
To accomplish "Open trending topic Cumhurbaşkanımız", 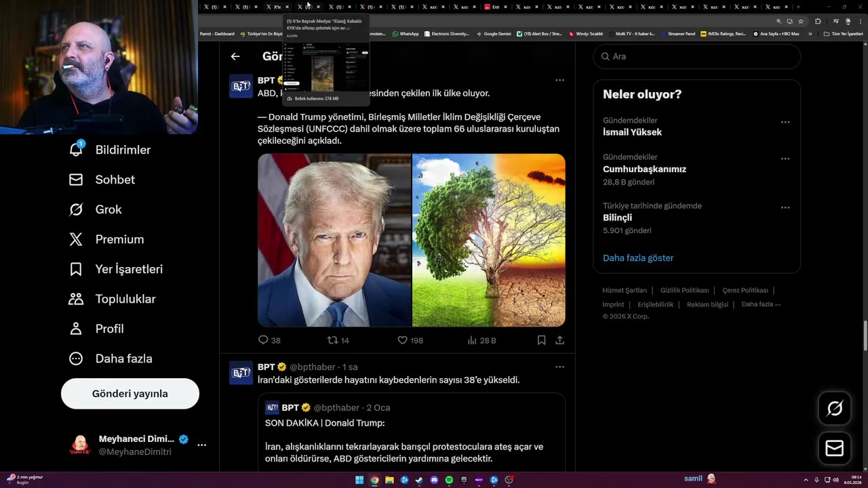I will pyautogui.click(x=644, y=169).
